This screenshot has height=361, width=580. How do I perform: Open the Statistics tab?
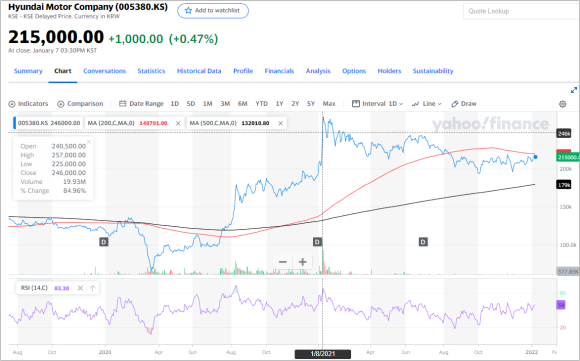tap(151, 71)
